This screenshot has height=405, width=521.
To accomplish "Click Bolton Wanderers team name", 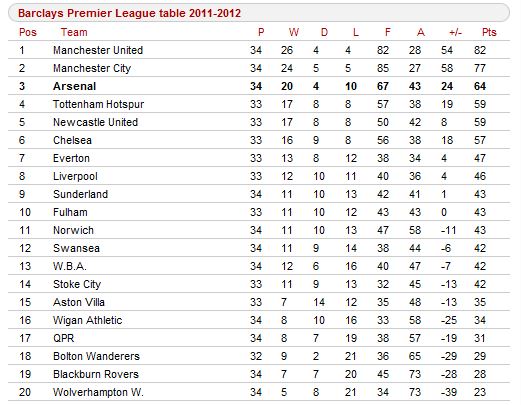I will [x=96, y=356].
